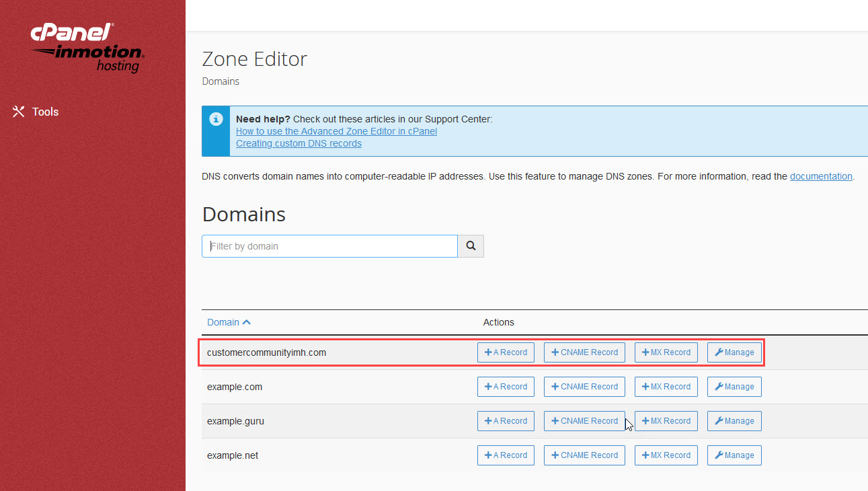
Task: Click the cPanel InMotion Hosting logo
Action: point(87,48)
